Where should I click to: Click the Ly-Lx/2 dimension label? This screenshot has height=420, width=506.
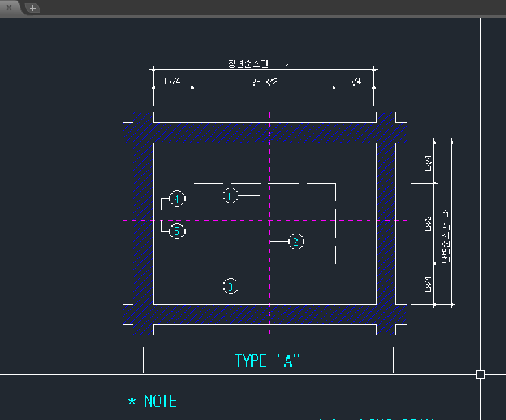coord(262,82)
